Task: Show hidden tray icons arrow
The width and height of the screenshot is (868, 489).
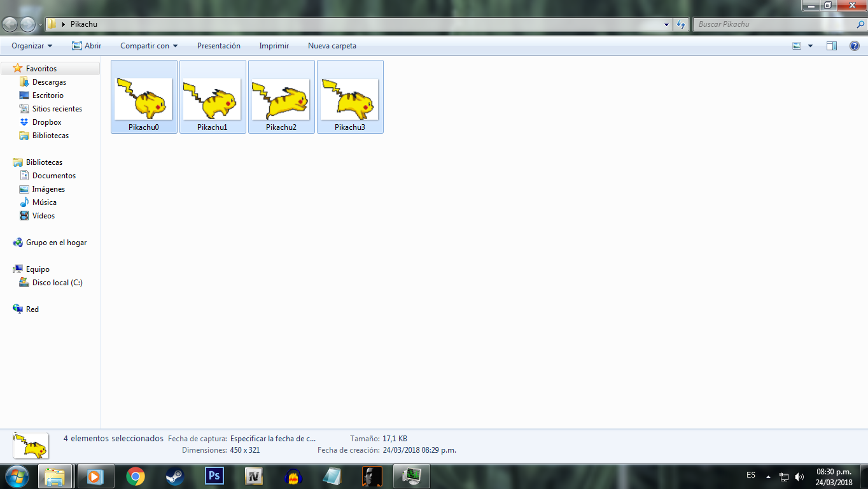Action: click(x=768, y=476)
